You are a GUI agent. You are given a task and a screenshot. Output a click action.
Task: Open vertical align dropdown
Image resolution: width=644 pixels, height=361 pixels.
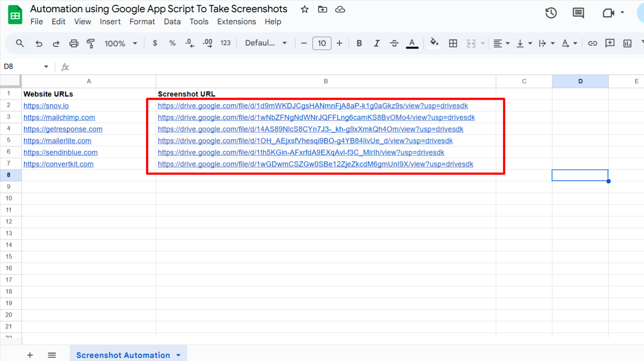[524, 43]
